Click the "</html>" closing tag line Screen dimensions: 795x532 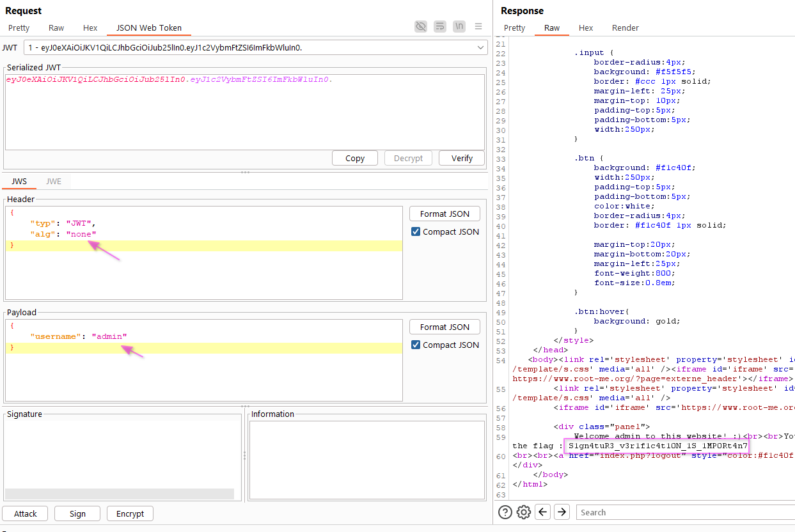coord(530,484)
